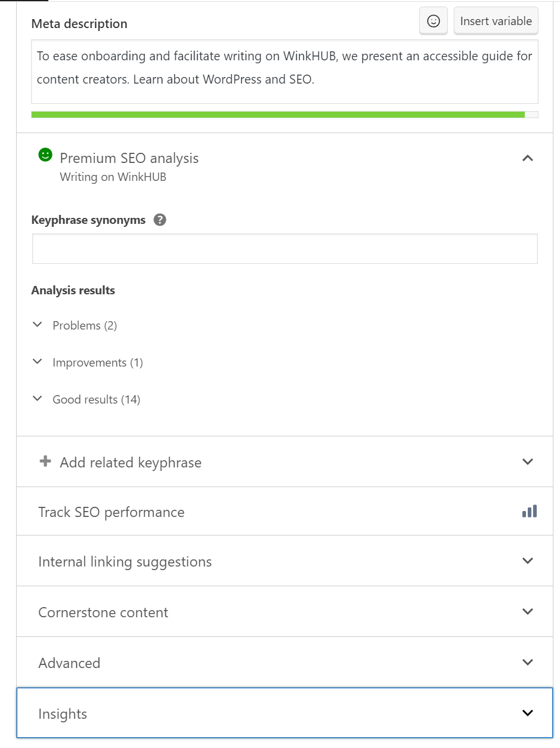Click the chevron icon next to Problems (2)

38,325
